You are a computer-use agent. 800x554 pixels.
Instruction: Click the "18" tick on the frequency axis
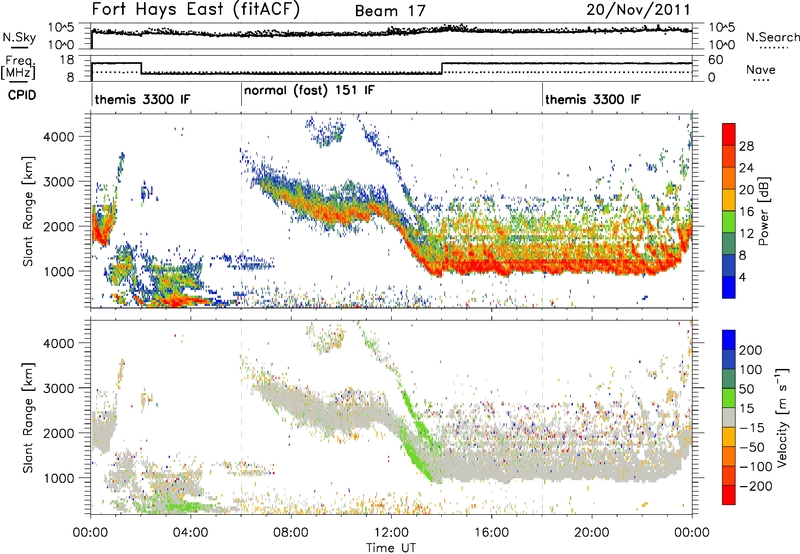pos(66,60)
